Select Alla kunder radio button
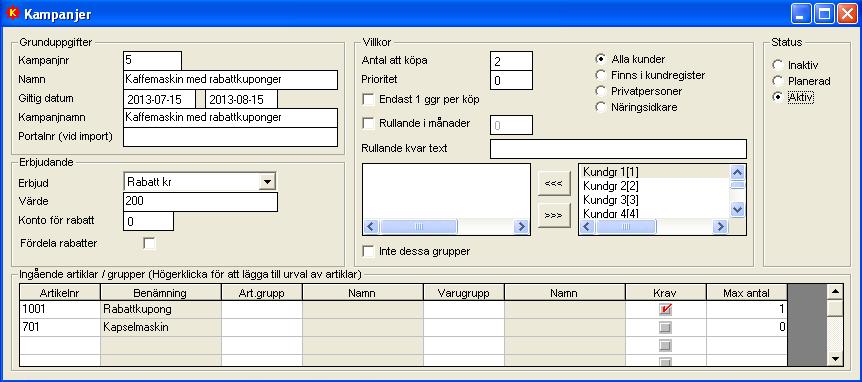Viewport: 862px width, 382px height. point(601,59)
